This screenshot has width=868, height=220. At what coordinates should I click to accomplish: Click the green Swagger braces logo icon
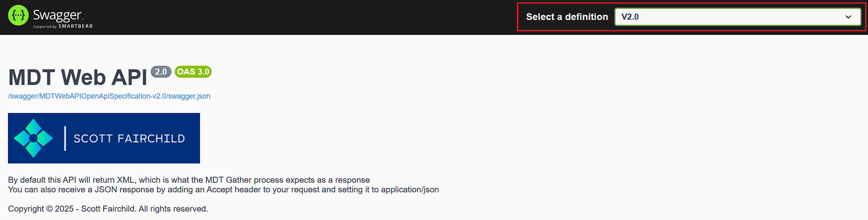pyautogui.click(x=18, y=15)
